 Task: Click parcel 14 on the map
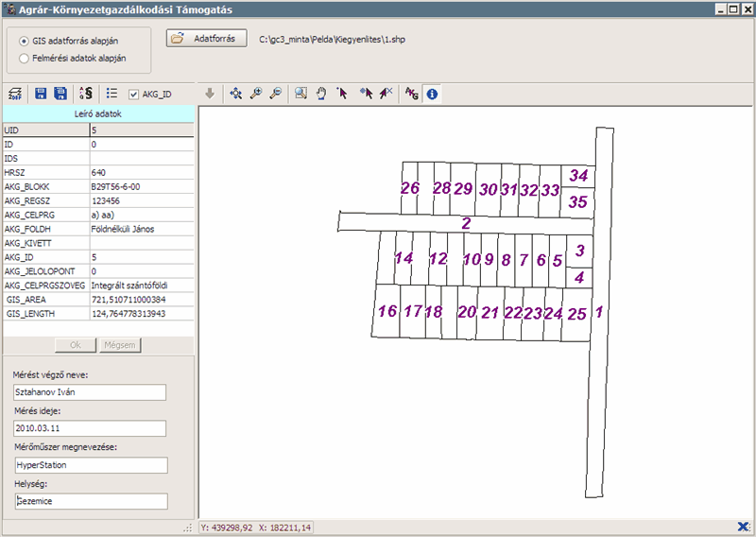point(404,259)
